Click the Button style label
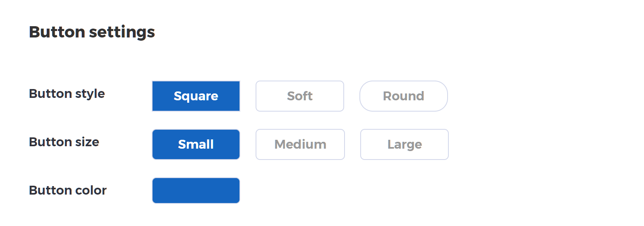Image resolution: width=644 pixels, height=226 pixels. click(x=67, y=93)
